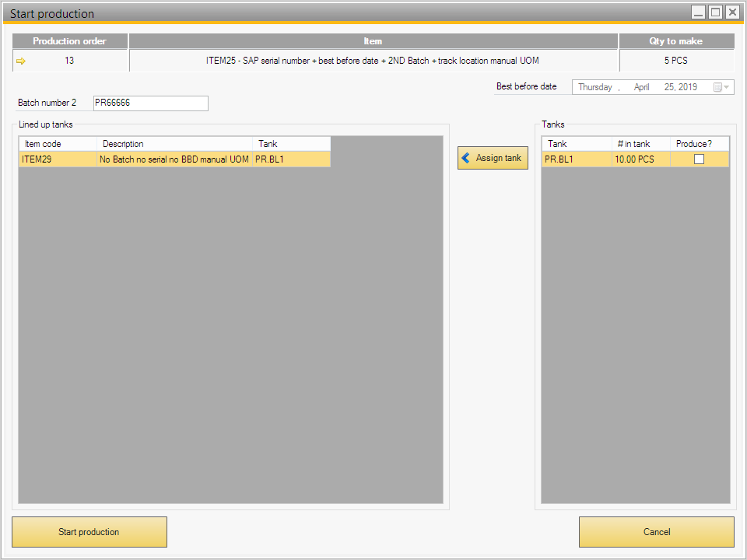Click the Start production button

[x=89, y=532]
